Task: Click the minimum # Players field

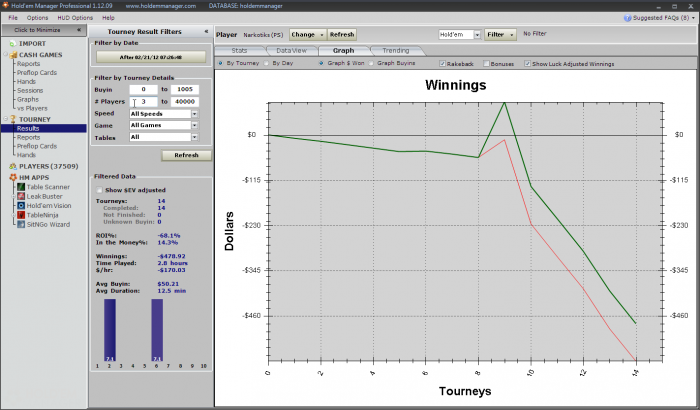Action: click(x=143, y=101)
